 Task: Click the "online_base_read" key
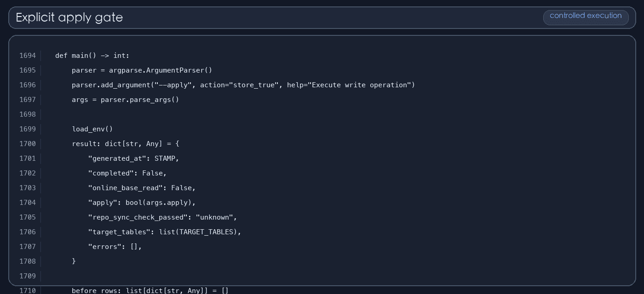pyautogui.click(x=126, y=188)
